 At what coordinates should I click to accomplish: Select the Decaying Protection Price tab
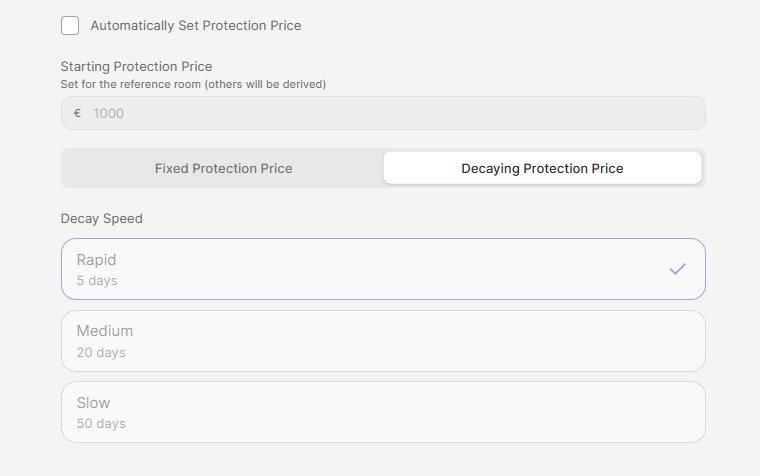(x=542, y=168)
